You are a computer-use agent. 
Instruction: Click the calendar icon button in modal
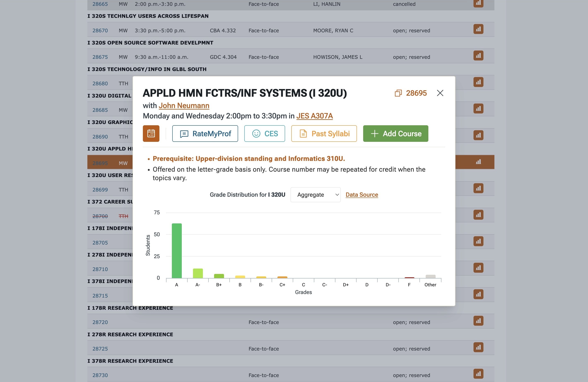151,133
